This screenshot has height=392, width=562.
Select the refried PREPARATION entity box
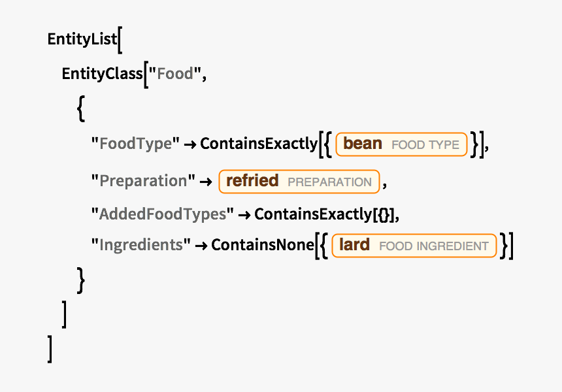[299, 182]
